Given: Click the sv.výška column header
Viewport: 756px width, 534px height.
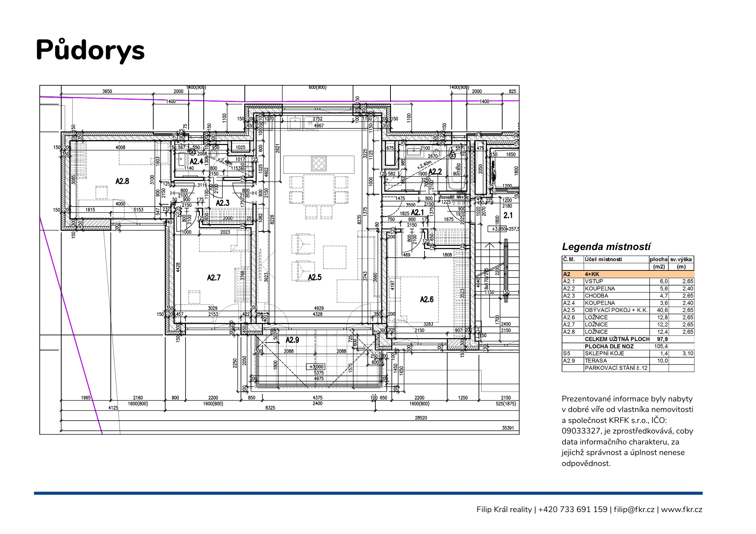Looking at the screenshot, I should point(681,259).
